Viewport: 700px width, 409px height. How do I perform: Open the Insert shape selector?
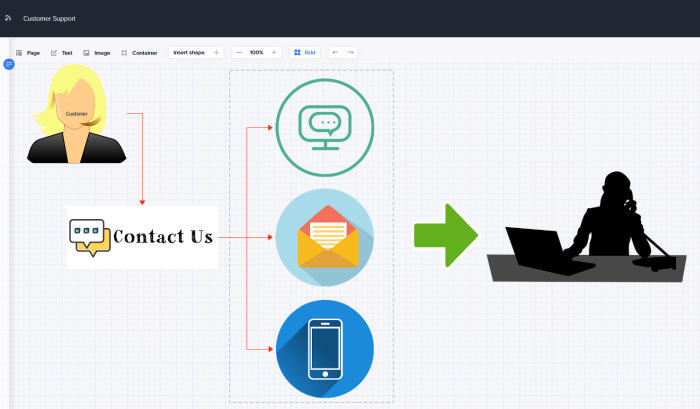189,53
